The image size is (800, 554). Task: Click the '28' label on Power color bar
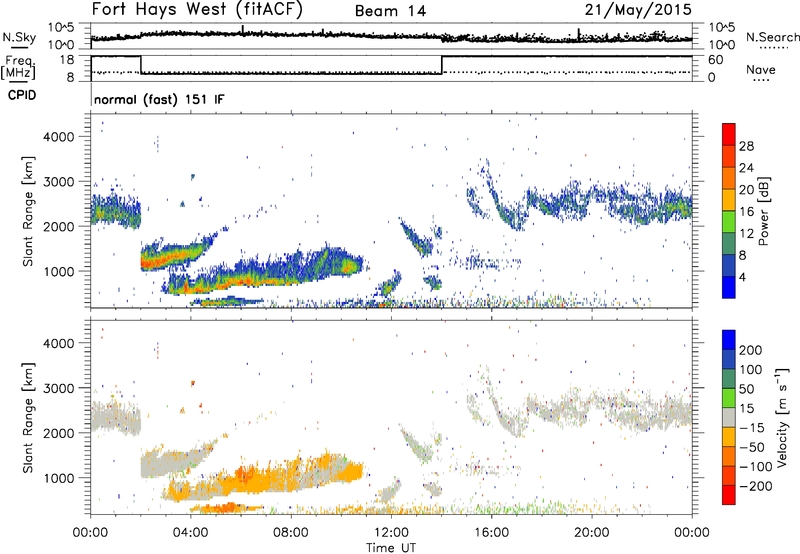[x=746, y=146]
